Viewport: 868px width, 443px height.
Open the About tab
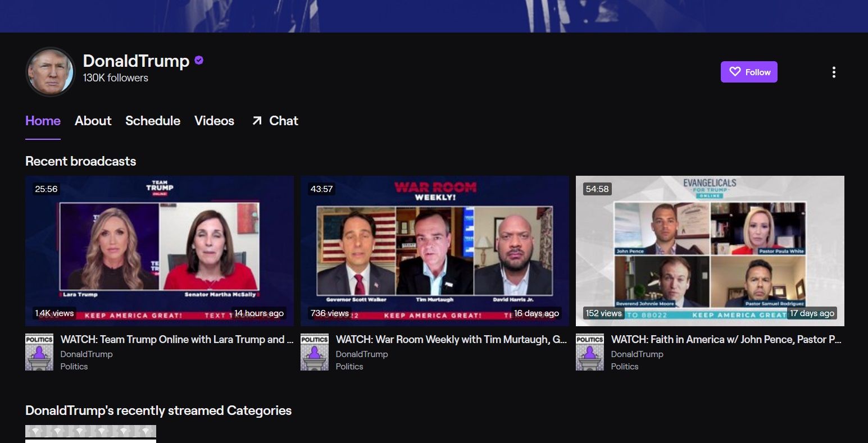(x=93, y=121)
